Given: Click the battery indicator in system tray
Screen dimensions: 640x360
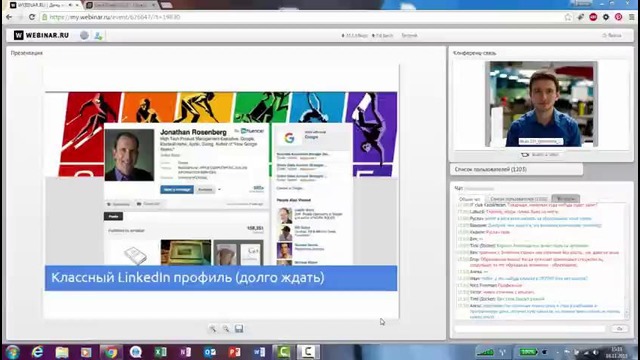Looking at the screenshot, I should pyautogui.click(x=528, y=352).
